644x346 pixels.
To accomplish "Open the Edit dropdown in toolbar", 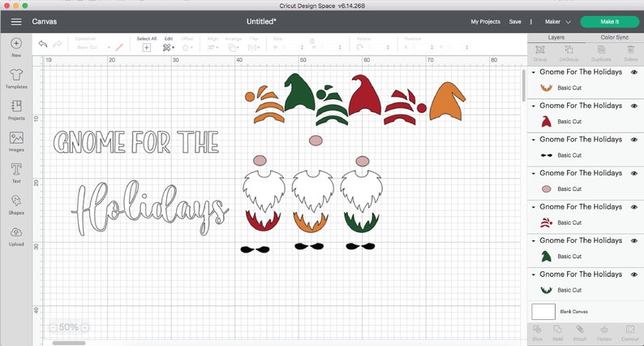I will (x=169, y=48).
